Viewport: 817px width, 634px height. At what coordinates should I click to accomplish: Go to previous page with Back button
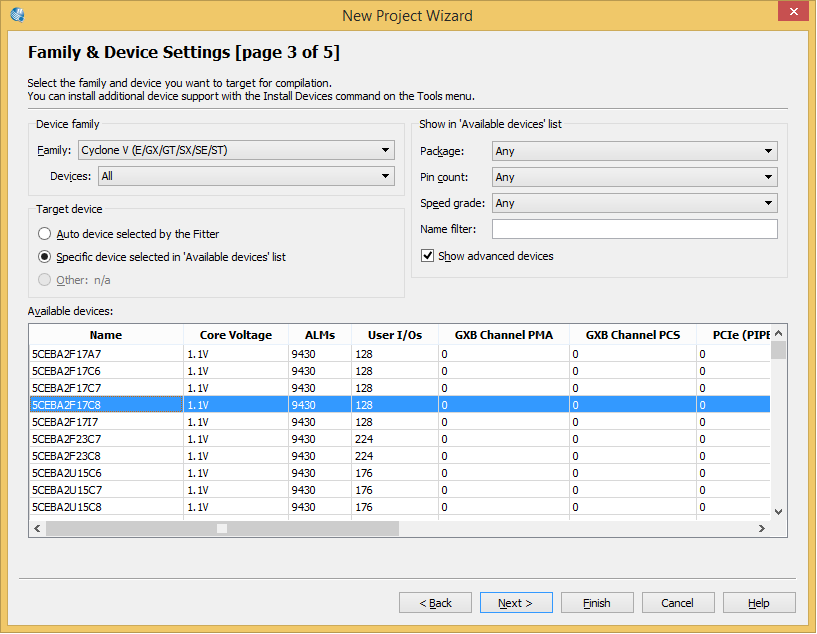pyautogui.click(x=436, y=603)
